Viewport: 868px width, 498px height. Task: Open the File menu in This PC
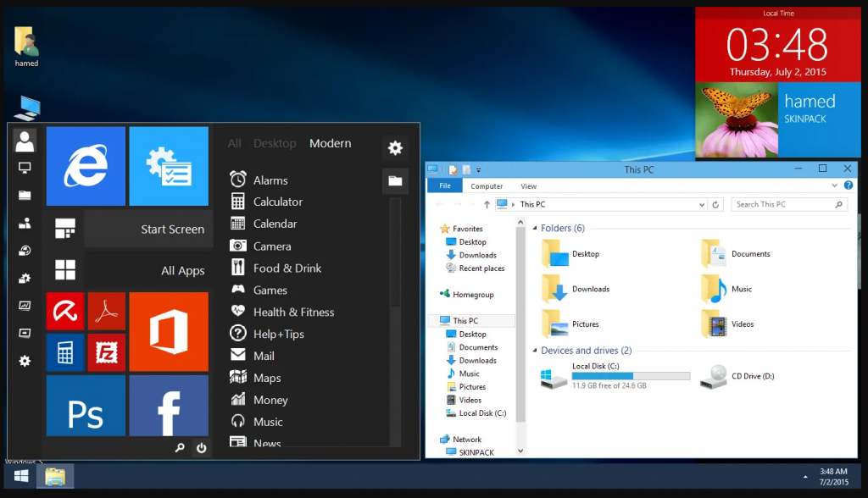click(445, 186)
